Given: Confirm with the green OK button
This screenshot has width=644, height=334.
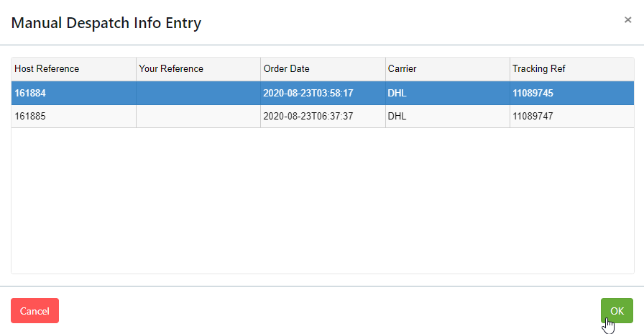Looking at the screenshot, I should click(617, 310).
